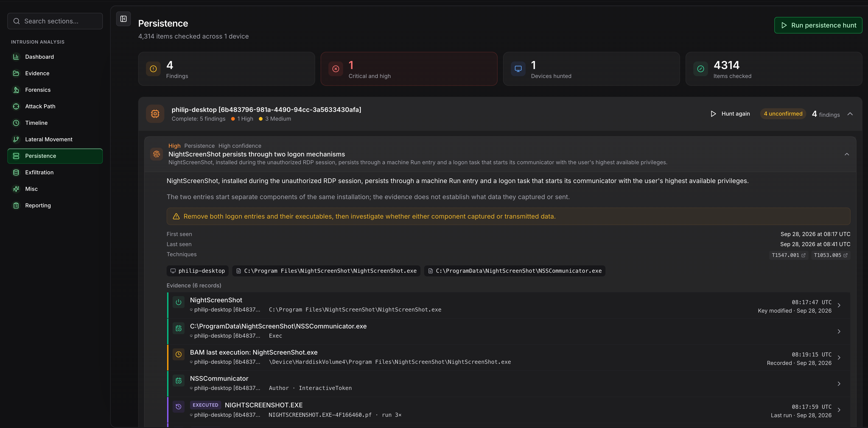Click the philip-desktop device chip
Viewport: 868px width, 428px height.
coord(197,271)
